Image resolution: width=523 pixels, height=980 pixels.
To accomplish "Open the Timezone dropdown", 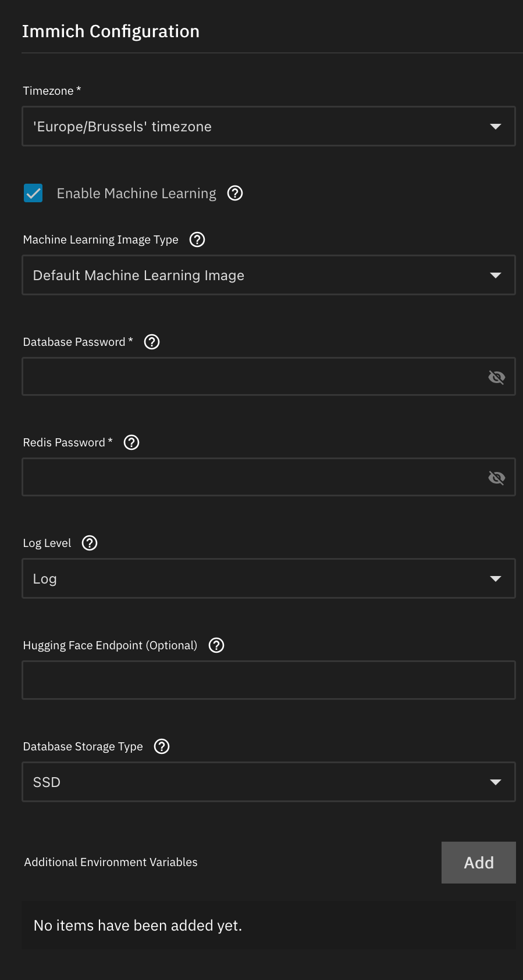I will [x=268, y=126].
